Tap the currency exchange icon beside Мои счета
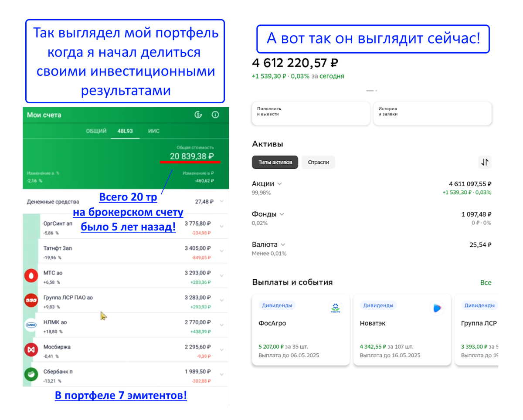Screen dimensions: 523x420 coord(198,115)
